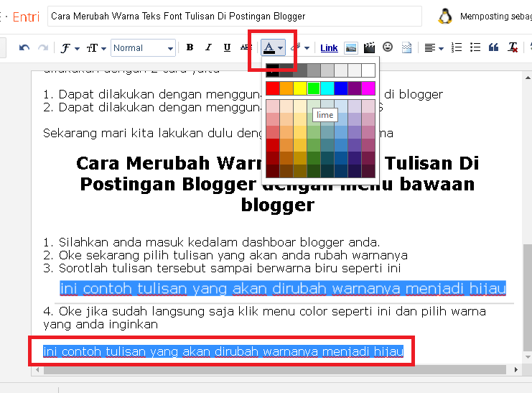The image size is (532, 393).
Task: Undo the last edit
Action: click(24, 48)
